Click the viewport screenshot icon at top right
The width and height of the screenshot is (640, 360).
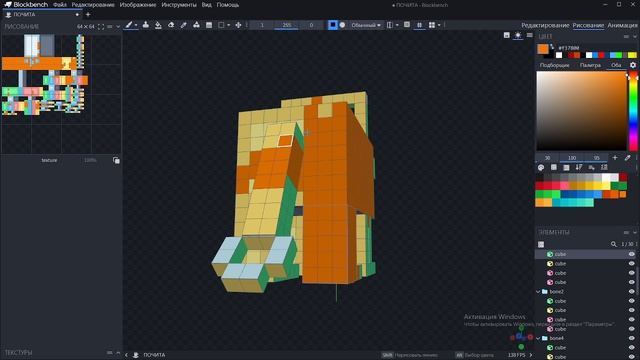coord(507,36)
